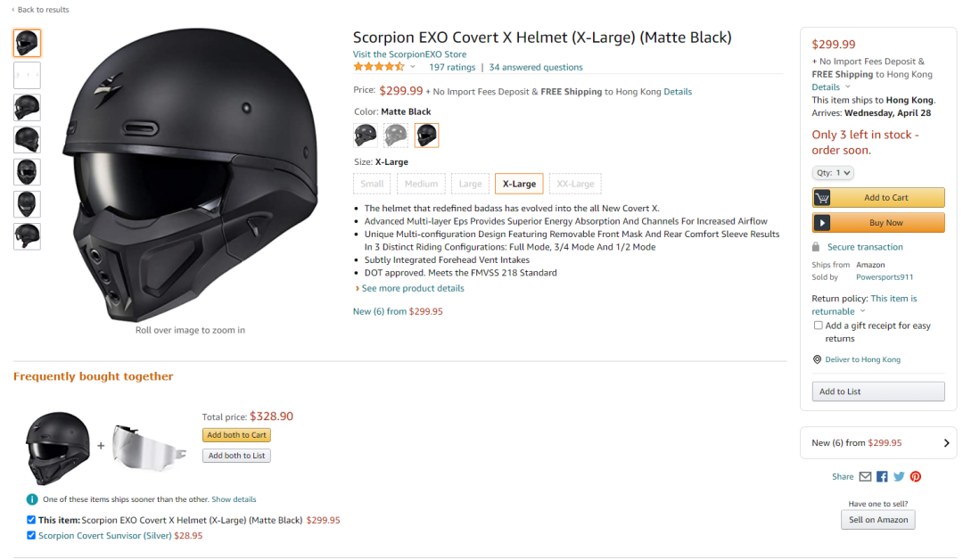963x560 pixels.
Task: Click the Deliver to Hong Kong location pin
Action: [x=817, y=359]
